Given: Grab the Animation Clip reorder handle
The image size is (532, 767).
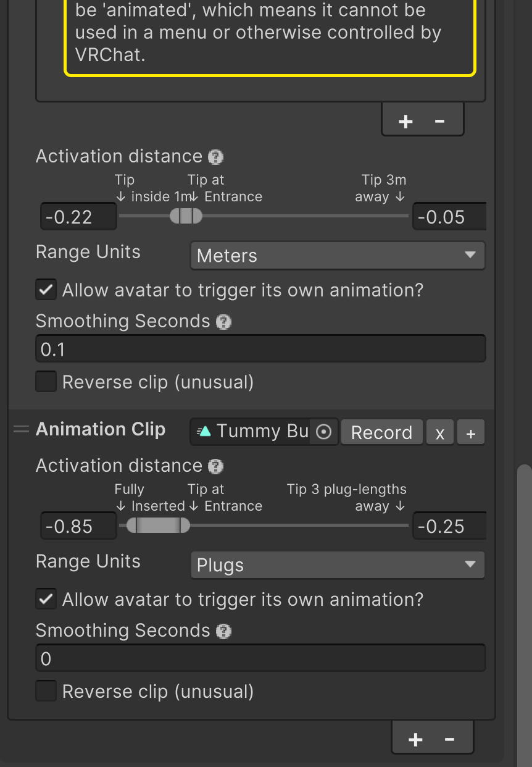Looking at the screenshot, I should pyautogui.click(x=21, y=430).
